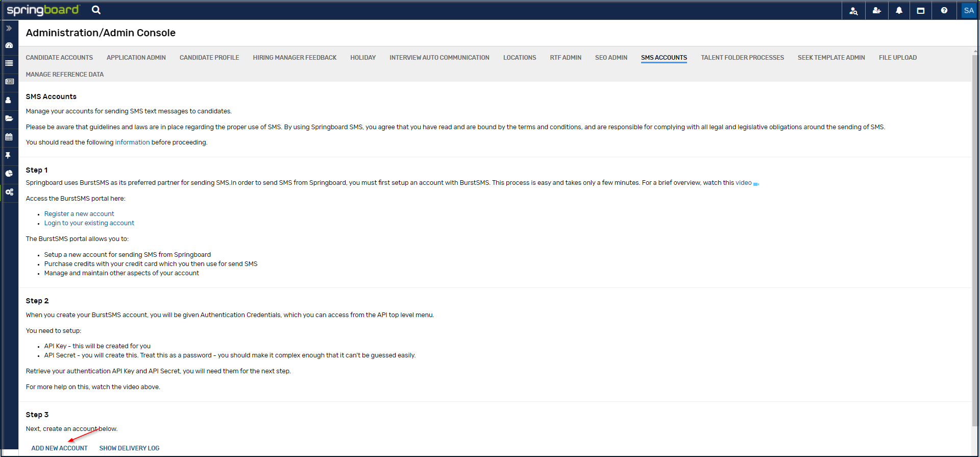Click the video camera icon beside video link
The height and width of the screenshot is (457, 980).
pyautogui.click(x=756, y=184)
